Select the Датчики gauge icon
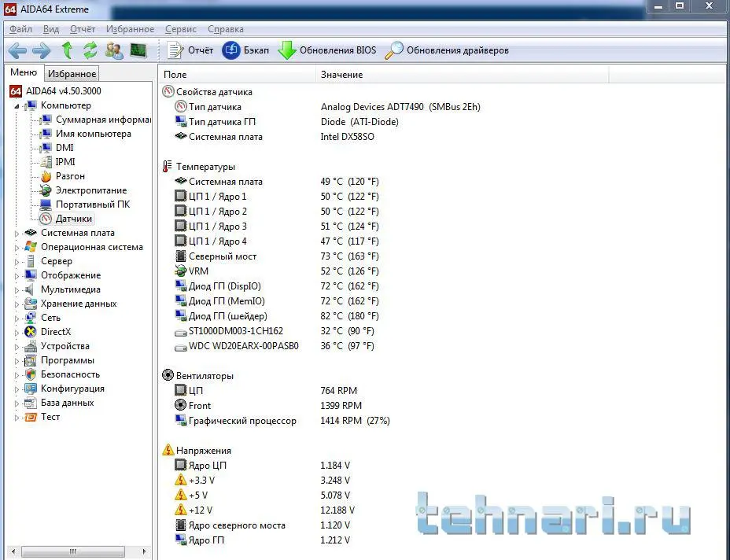730x560 pixels. [46, 219]
